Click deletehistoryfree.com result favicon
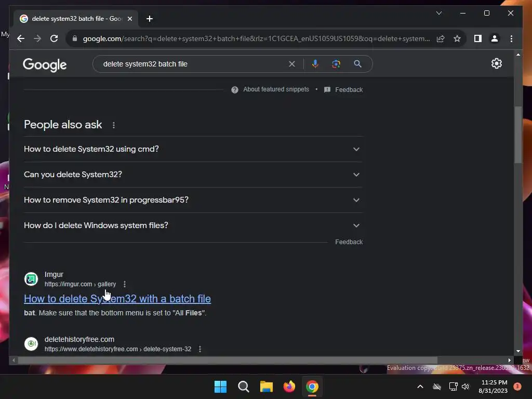532x399 pixels. pos(31,344)
